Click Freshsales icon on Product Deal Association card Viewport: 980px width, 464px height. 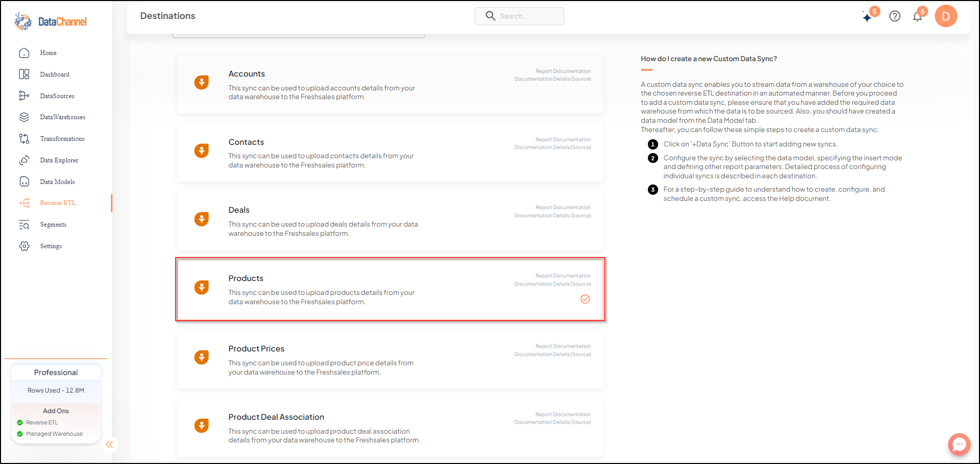pos(201,425)
